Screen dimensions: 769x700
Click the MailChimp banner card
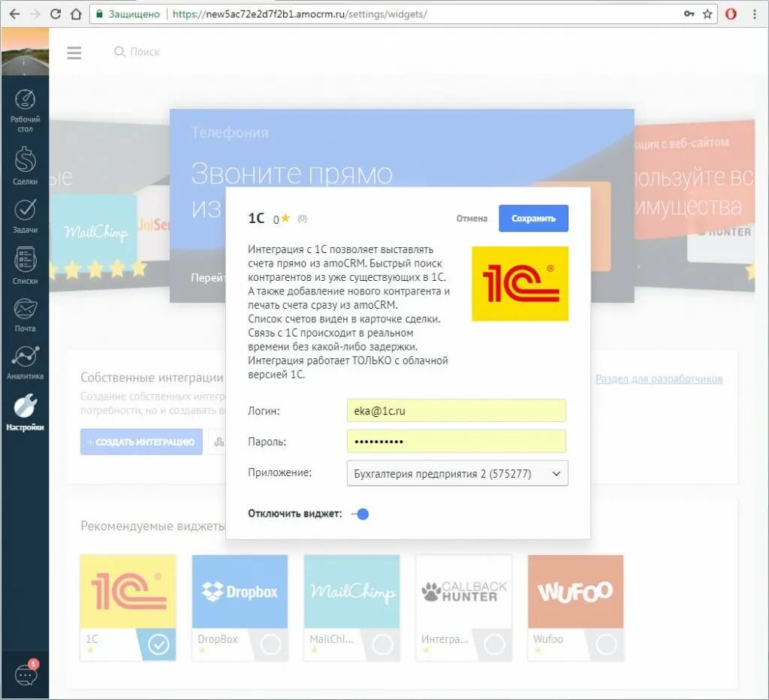click(x=93, y=233)
